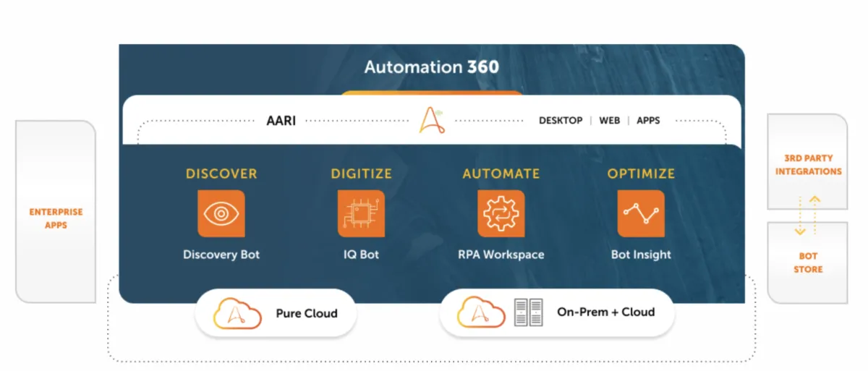This screenshot has width=868, height=371.
Task: Click the IQ Bot text label
Action: coord(361,255)
